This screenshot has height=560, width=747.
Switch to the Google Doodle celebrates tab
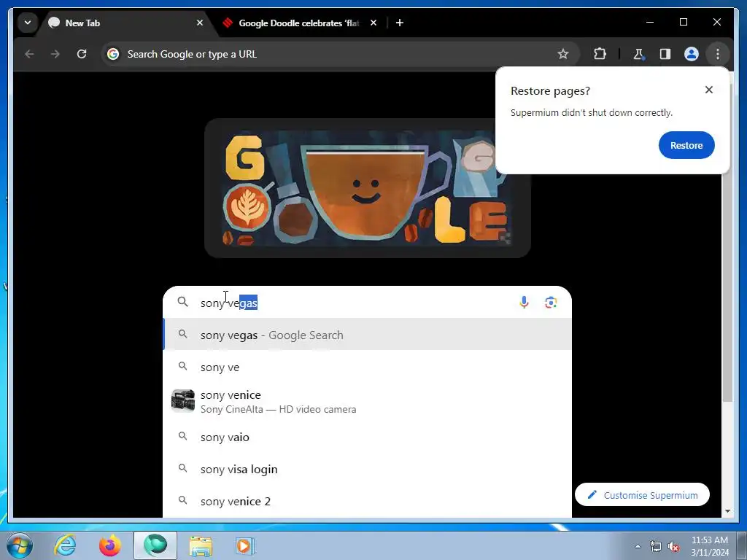(300, 23)
